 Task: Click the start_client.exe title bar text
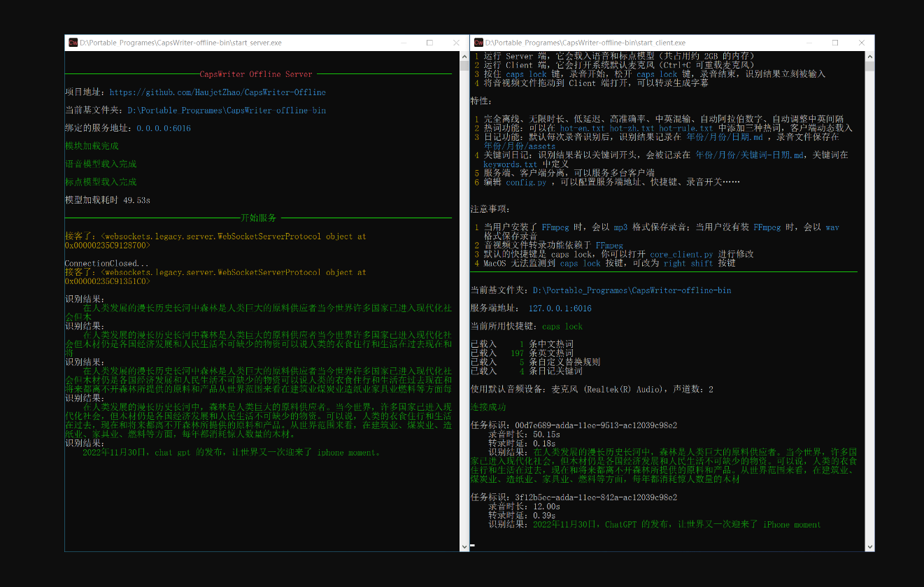point(585,43)
